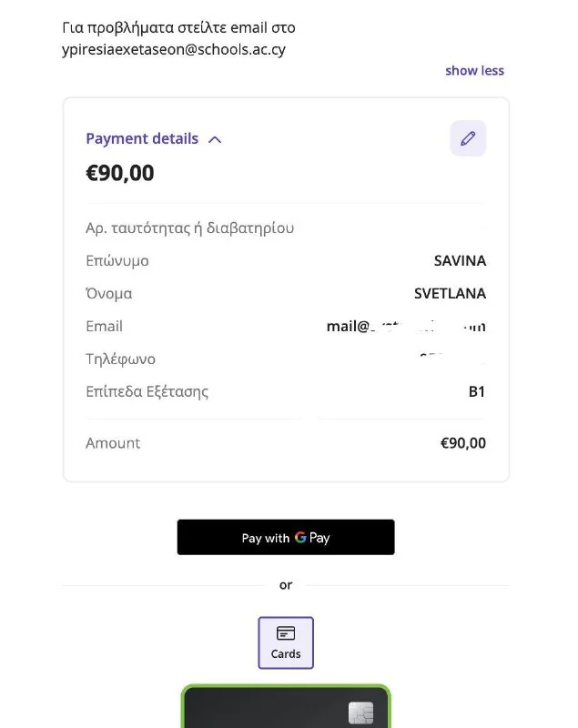This screenshot has width=578, height=728.
Task: Click the B1 exam level value
Action: pos(477,392)
